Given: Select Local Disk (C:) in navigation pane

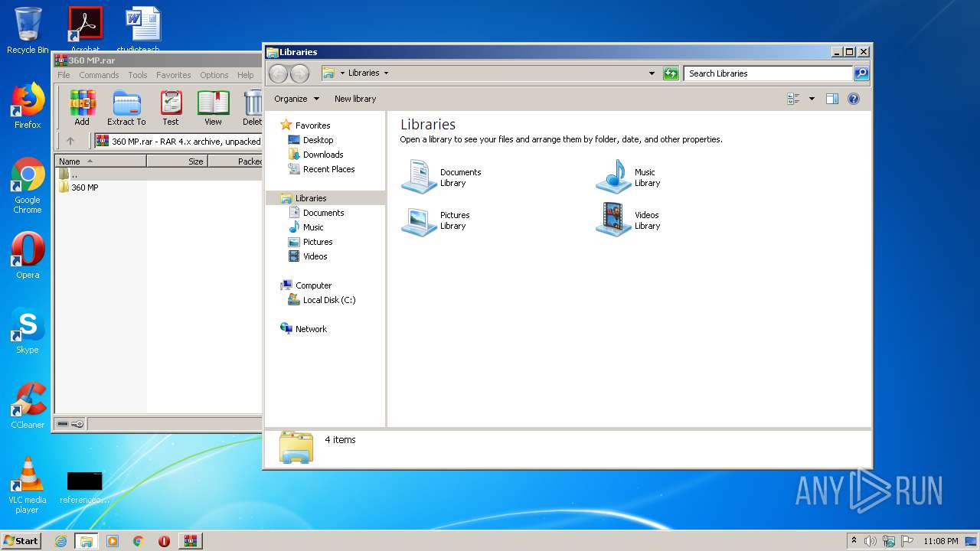Looking at the screenshot, I should click(321, 300).
